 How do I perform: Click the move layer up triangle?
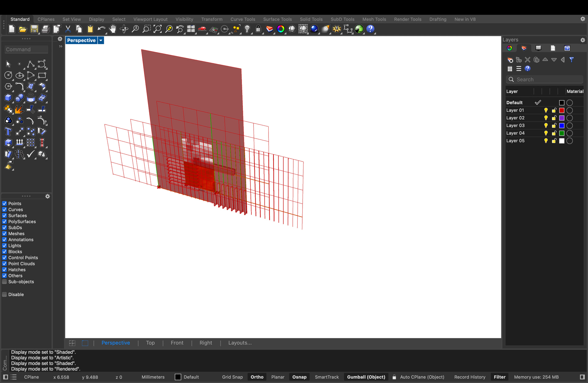point(545,60)
